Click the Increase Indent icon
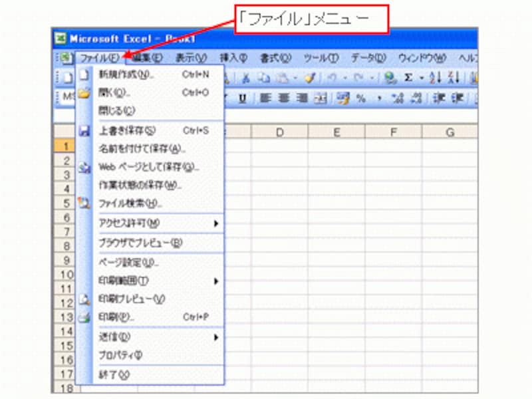This screenshot has height=399, width=532. coord(458,98)
